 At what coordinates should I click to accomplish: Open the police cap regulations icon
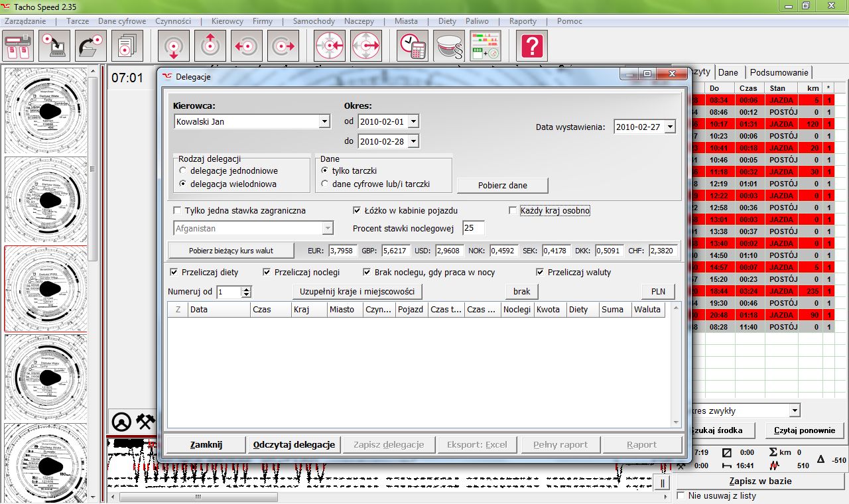(x=449, y=46)
